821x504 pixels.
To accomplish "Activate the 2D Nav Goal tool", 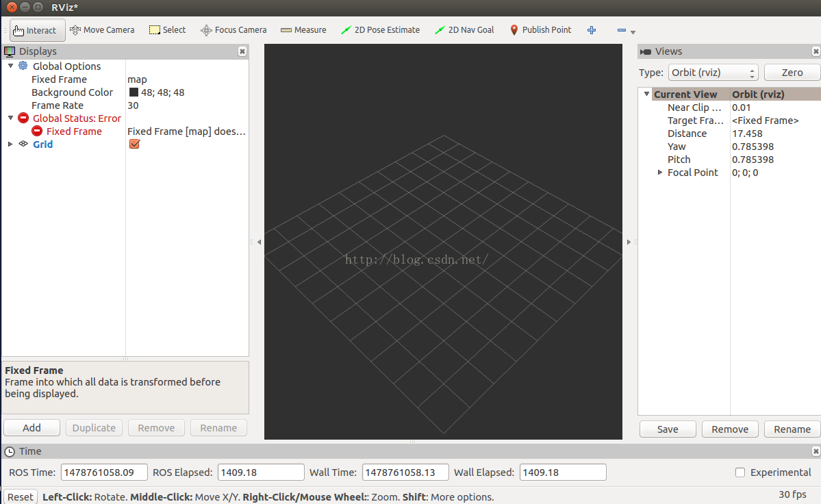I will click(464, 29).
